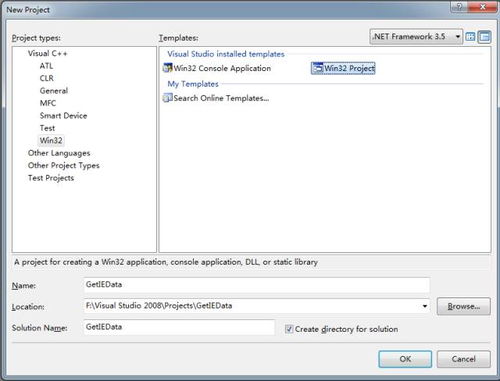Click the project Name input field

tap(256, 285)
